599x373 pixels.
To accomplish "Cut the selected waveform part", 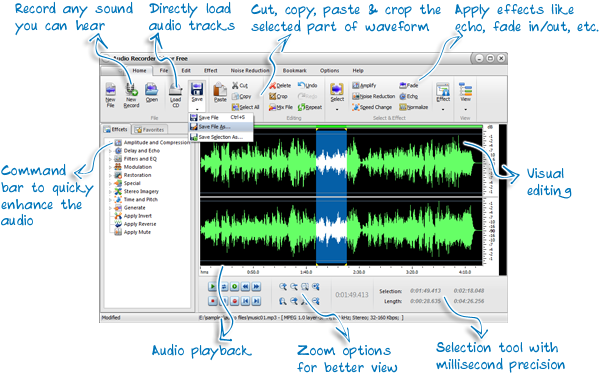I will (240, 85).
